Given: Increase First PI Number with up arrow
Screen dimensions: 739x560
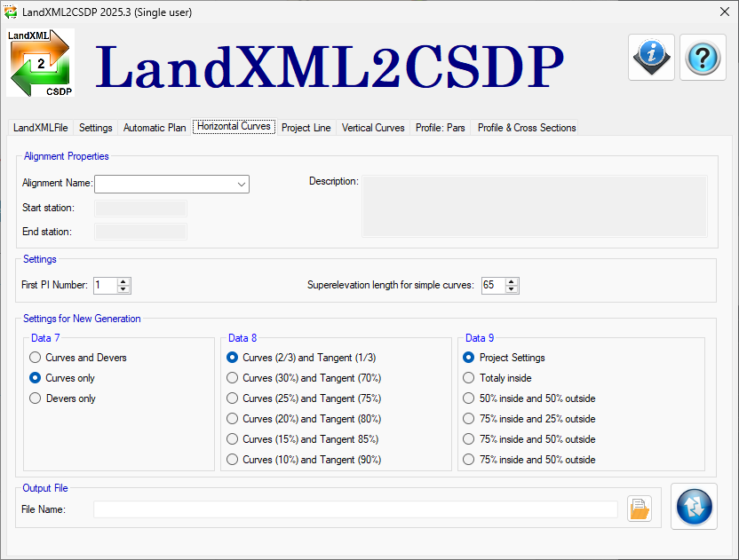Looking at the screenshot, I should pos(123,281).
